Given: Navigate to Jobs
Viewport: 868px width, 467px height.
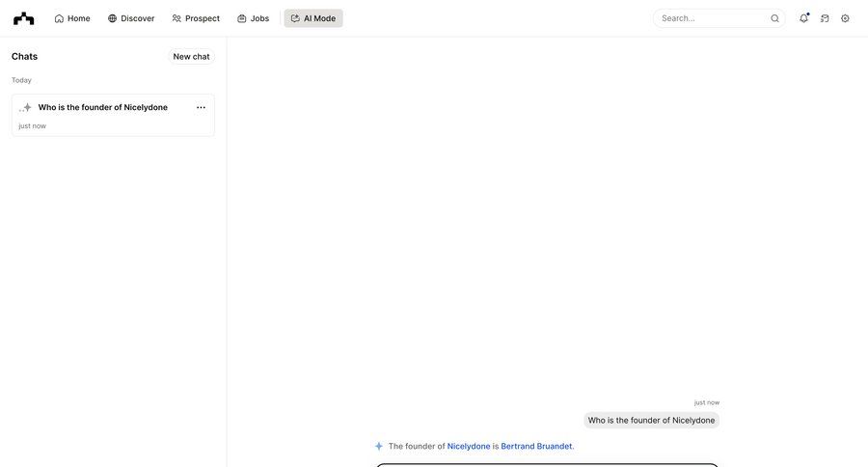Looking at the screenshot, I should [253, 18].
